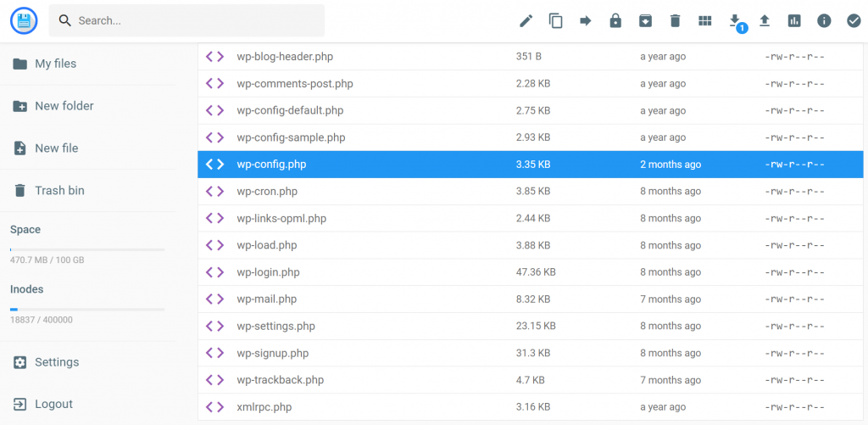The width and height of the screenshot is (868, 425).
Task: Select the wp-login.php file
Action: point(531,272)
